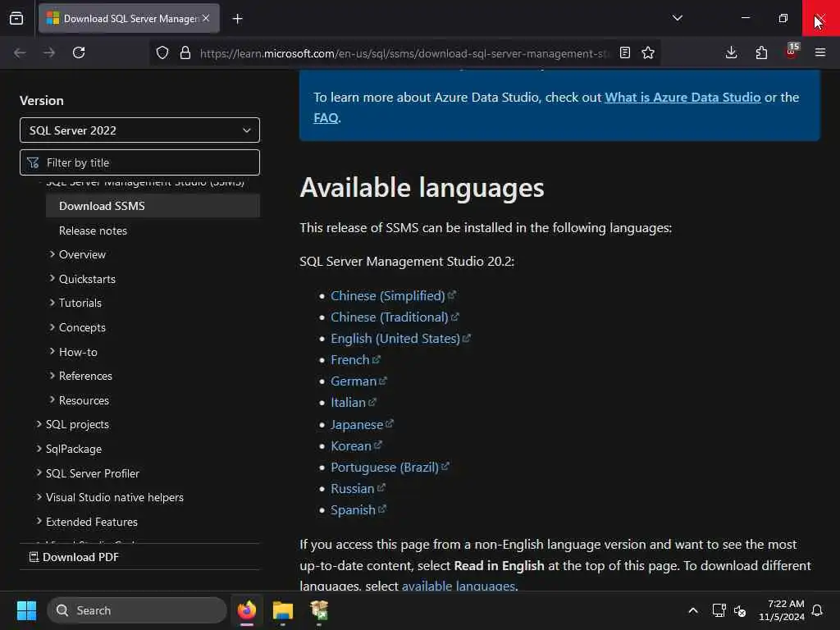Click the Download PDF button
The height and width of the screenshot is (630, 840).
[74, 557]
